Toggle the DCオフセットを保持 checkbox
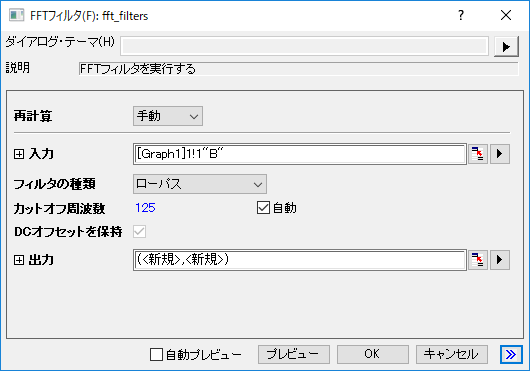The height and width of the screenshot is (371, 530). point(139,232)
